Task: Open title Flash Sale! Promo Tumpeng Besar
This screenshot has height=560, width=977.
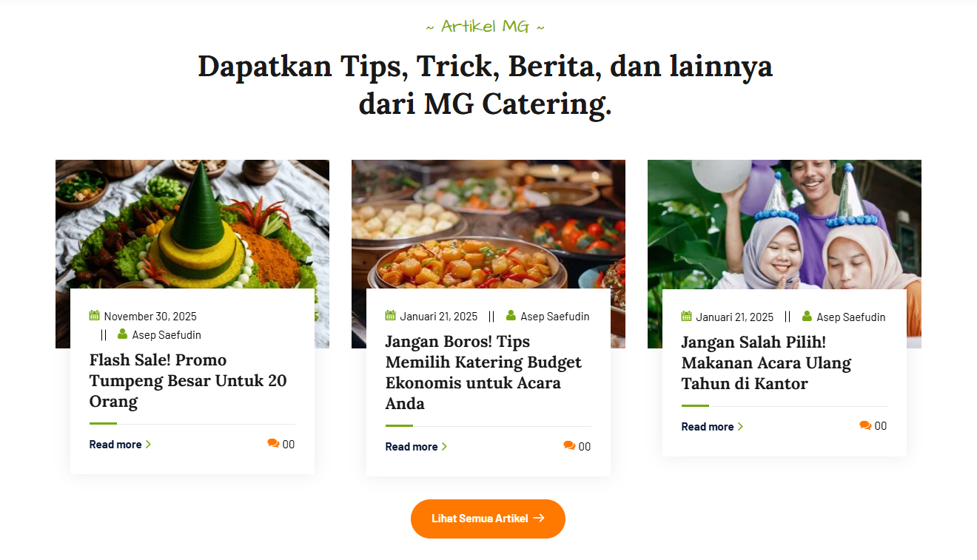Action: (188, 381)
